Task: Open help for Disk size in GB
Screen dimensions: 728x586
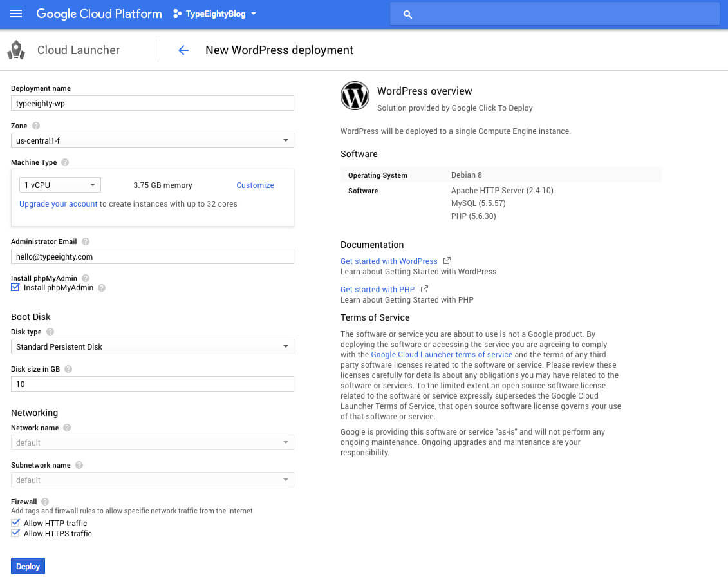Action: 68,369
